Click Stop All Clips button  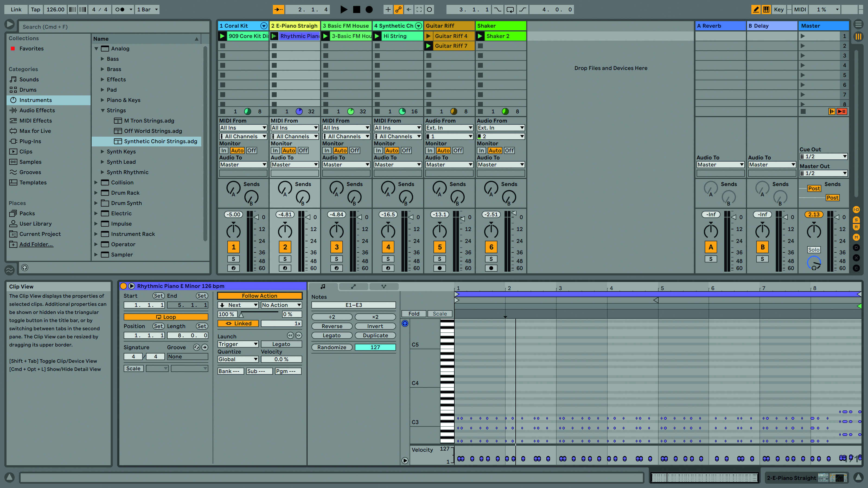click(803, 111)
